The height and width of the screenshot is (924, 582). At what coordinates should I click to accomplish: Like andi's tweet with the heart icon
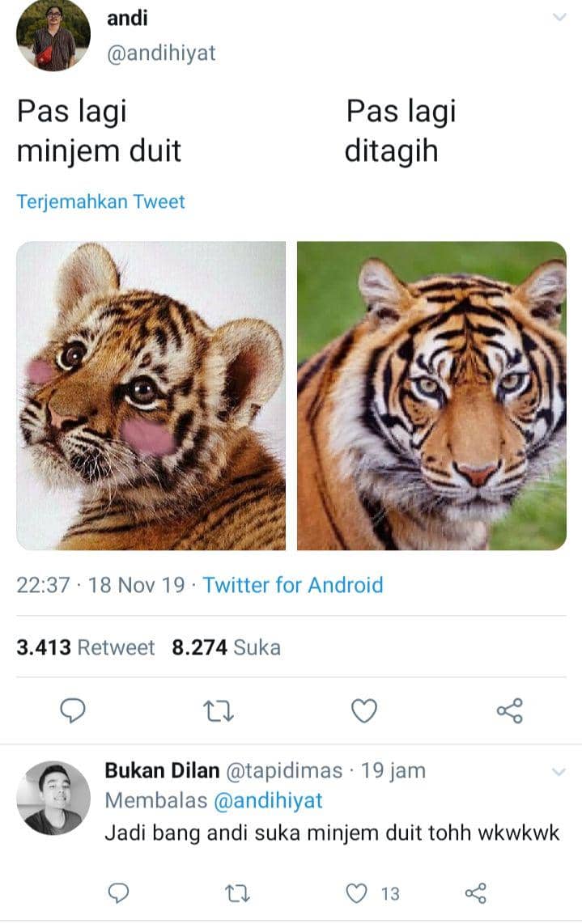[x=364, y=710]
